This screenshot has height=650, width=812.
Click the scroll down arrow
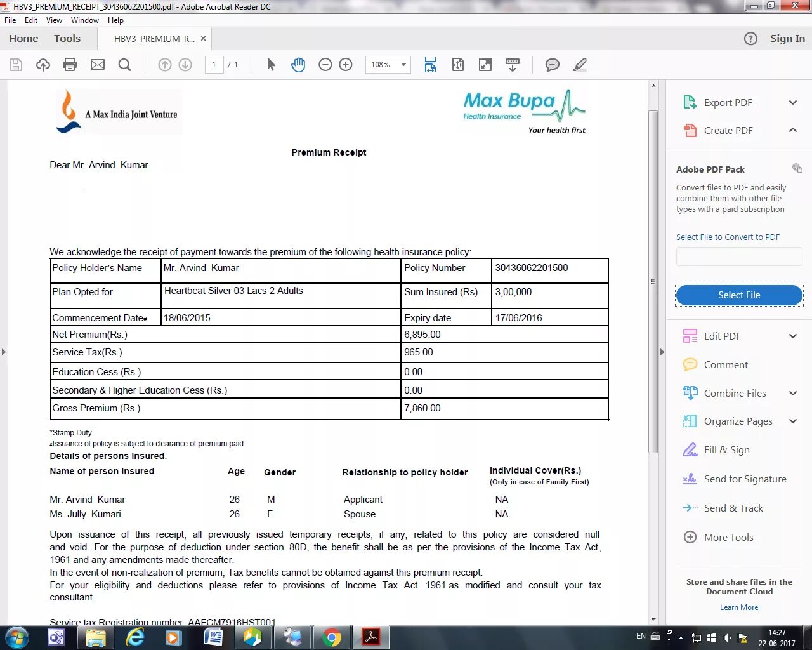(x=653, y=619)
